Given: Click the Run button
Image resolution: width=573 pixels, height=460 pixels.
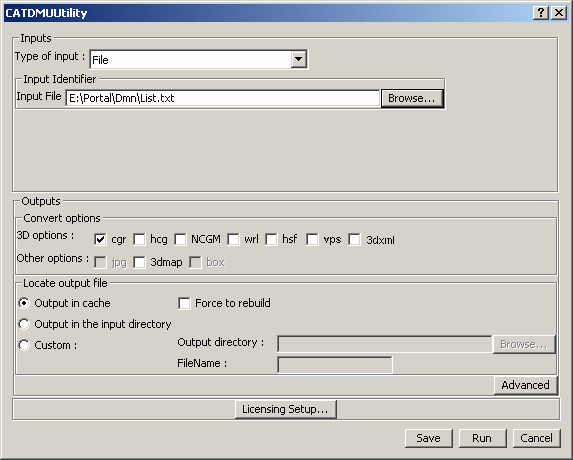Looking at the screenshot, I should [482, 438].
